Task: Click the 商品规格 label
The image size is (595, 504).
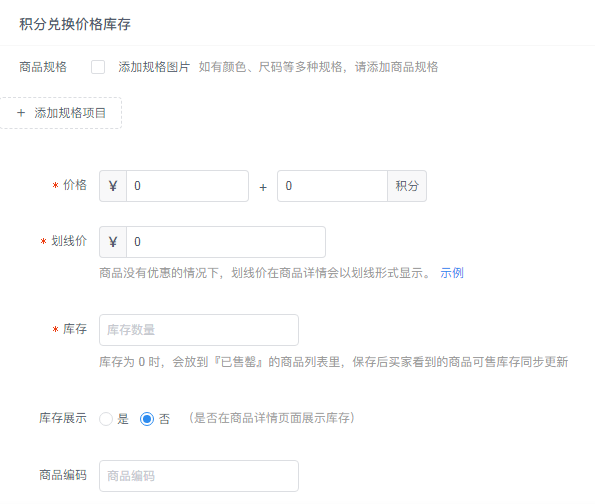Action: [x=43, y=67]
